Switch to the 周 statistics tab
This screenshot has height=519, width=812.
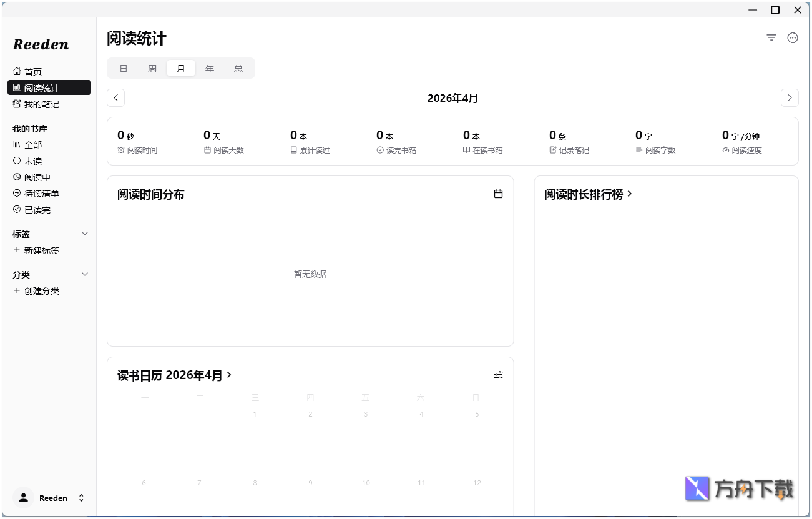pyautogui.click(x=152, y=68)
